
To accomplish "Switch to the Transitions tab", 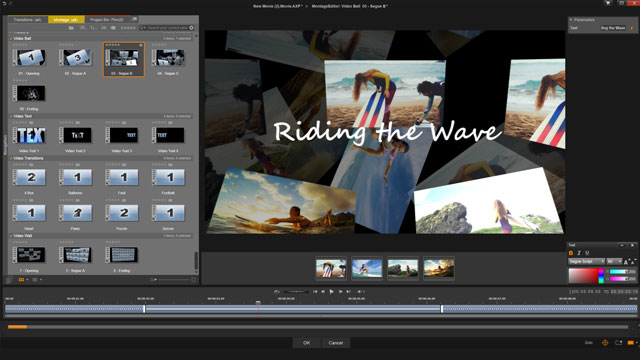I will coord(27,20).
